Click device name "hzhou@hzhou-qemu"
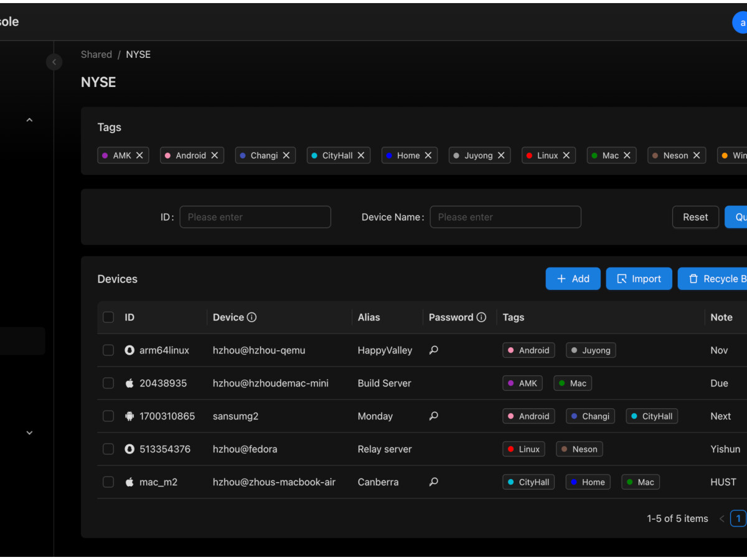747x560 pixels. [x=259, y=350]
